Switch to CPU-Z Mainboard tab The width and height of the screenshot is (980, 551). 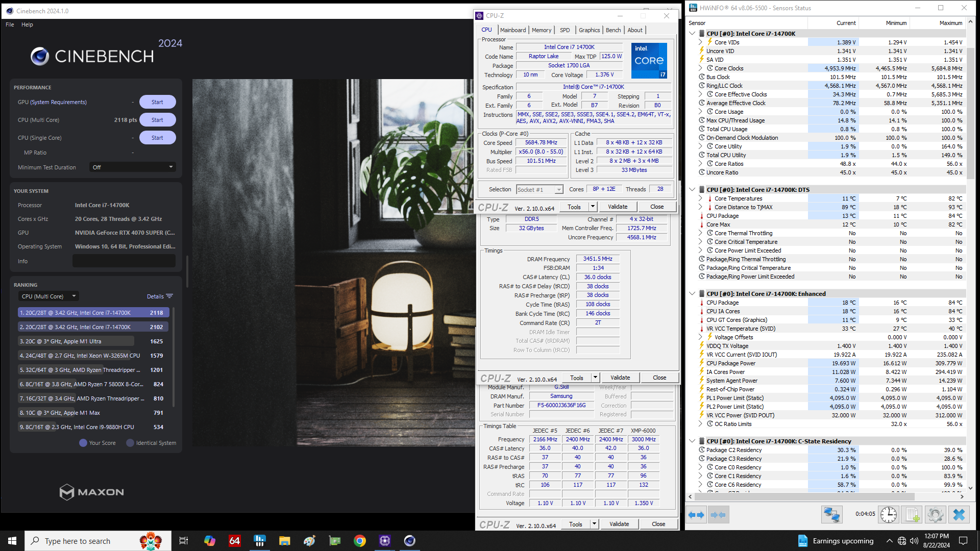[x=513, y=30]
